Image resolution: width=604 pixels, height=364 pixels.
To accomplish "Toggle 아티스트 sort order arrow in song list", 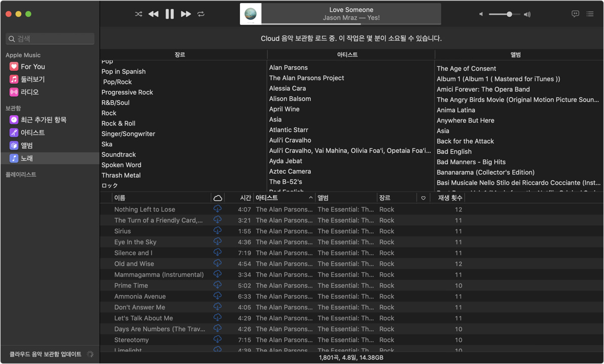I will tap(310, 198).
